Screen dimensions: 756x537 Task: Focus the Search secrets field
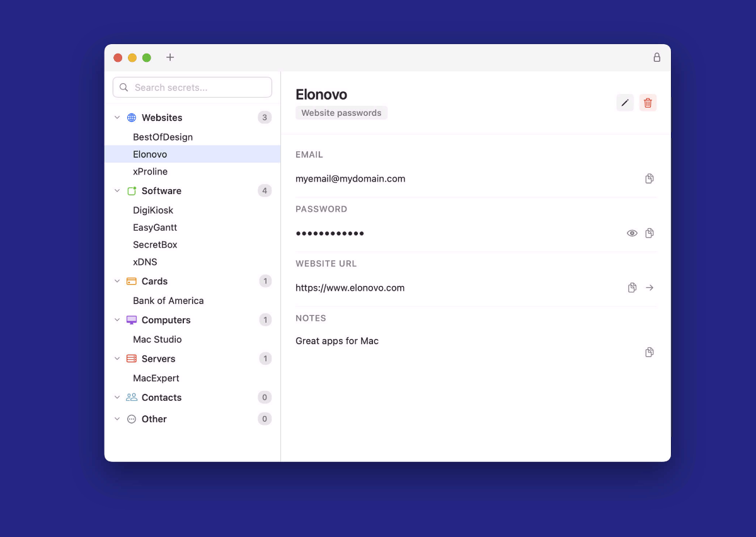(192, 88)
